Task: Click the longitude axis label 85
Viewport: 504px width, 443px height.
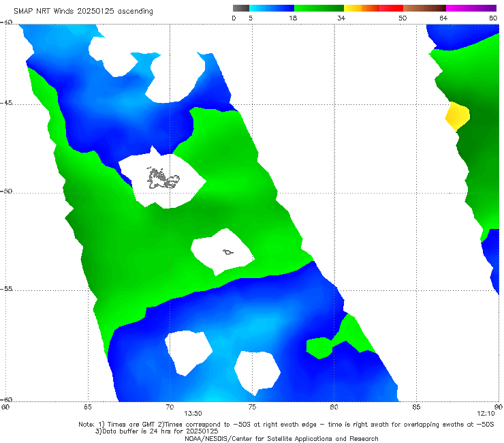Action: (416, 407)
